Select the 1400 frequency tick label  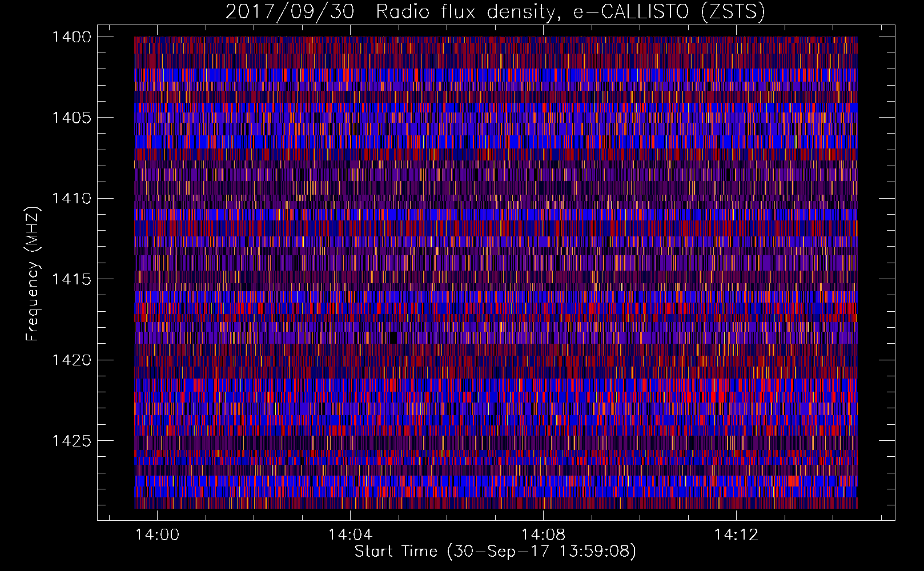point(71,37)
